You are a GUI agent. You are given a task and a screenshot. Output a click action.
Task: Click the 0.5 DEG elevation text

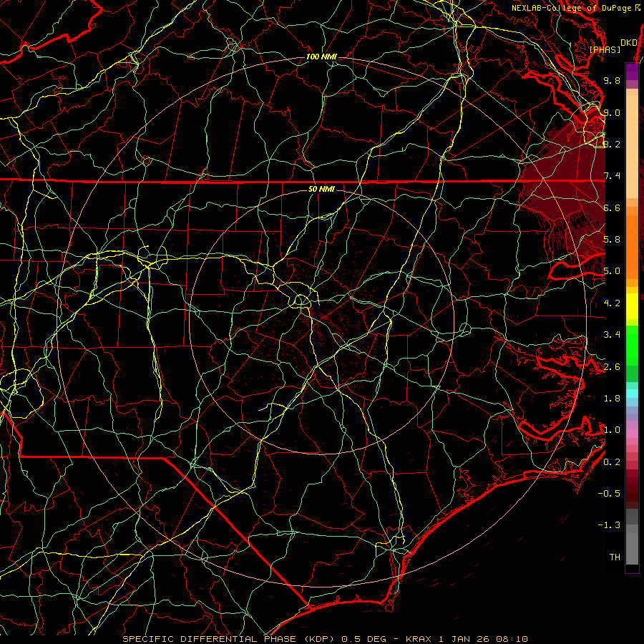pyautogui.click(x=364, y=639)
